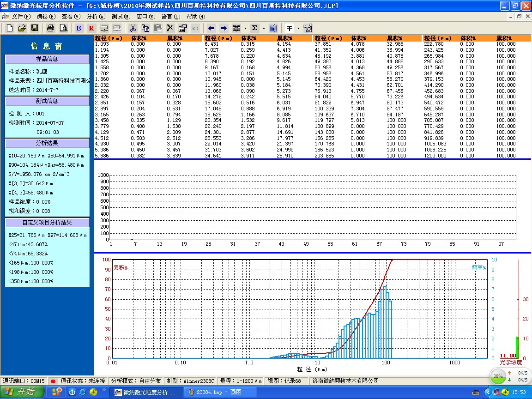Print the report using the printer icon
Viewport: 532px width, 399px height.
coord(50,28)
